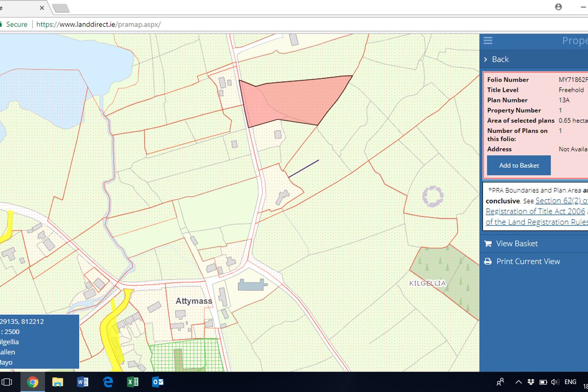Click the landdirect.ie address bar URL
This screenshot has height=392, width=588.
point(98,24)
